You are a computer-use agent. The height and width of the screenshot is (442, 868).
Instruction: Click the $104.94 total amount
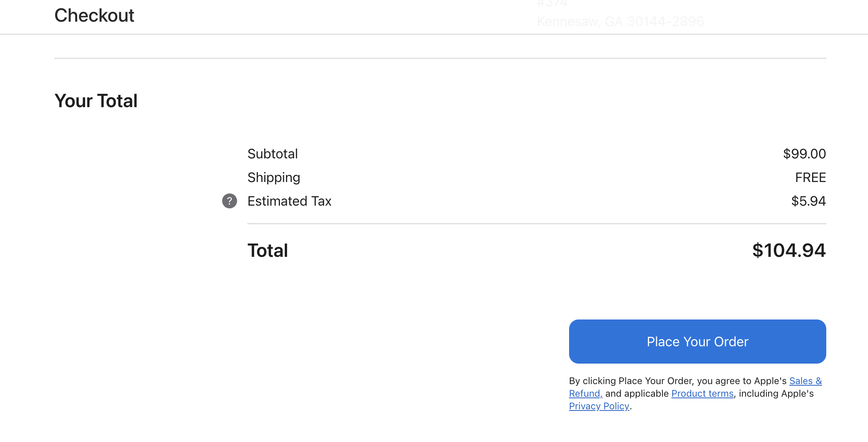(x=789, y=251)
